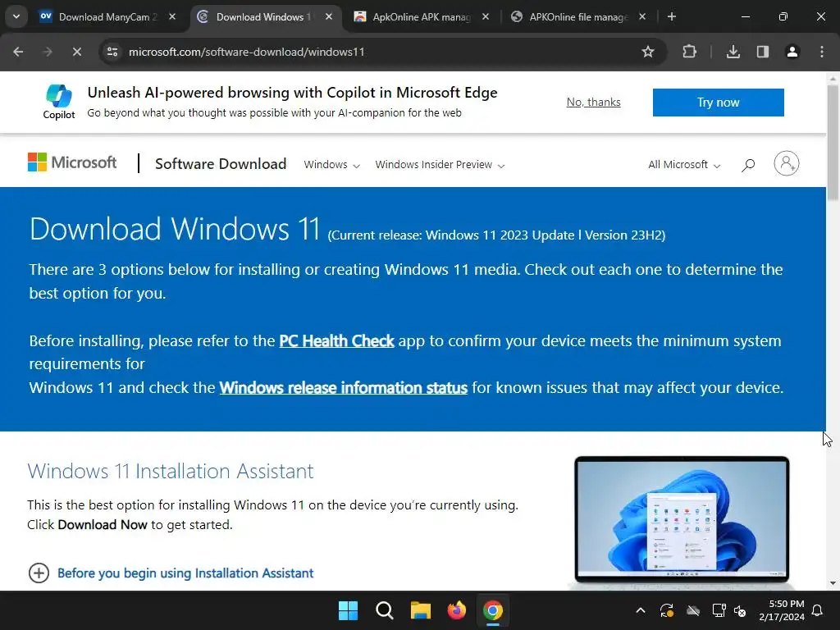This screenshot has height=630, width=840.
Task: Open the tab search dropdown arrow
Action: [x=16, y=16]
